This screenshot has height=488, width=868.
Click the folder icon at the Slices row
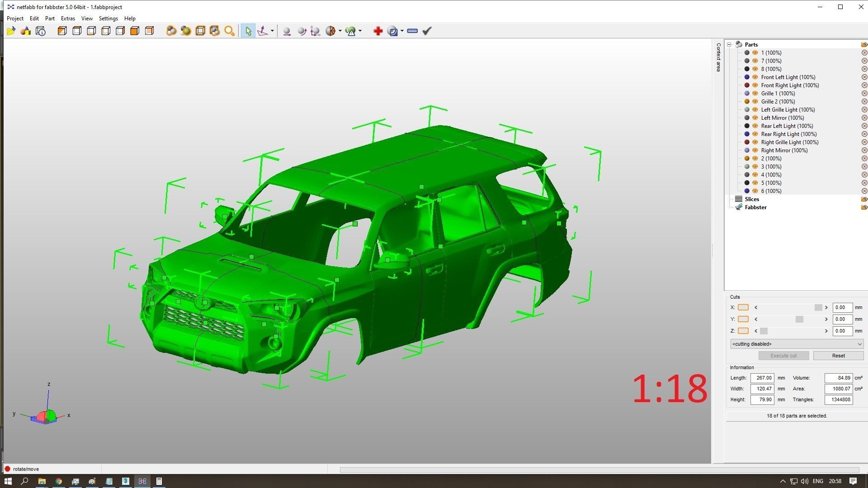click(864, 199)
